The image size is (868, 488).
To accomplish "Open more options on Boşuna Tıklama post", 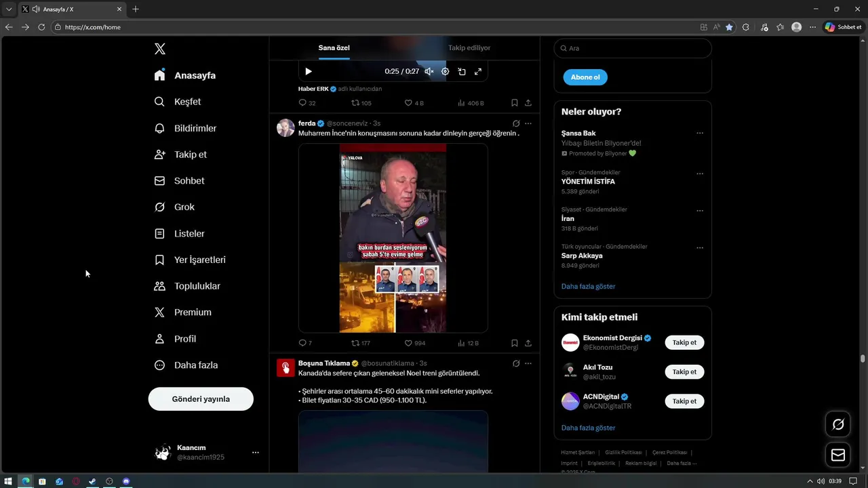I will click(528, 363).
